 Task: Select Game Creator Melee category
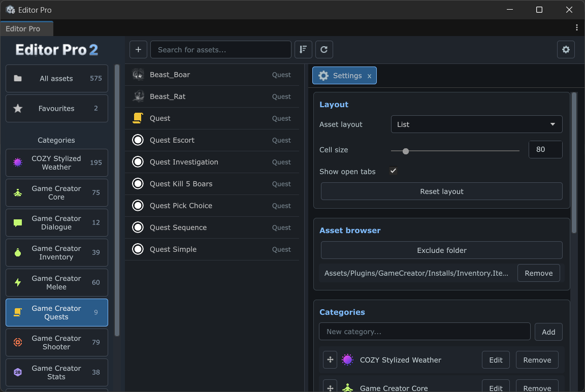(x=57, y=283)
